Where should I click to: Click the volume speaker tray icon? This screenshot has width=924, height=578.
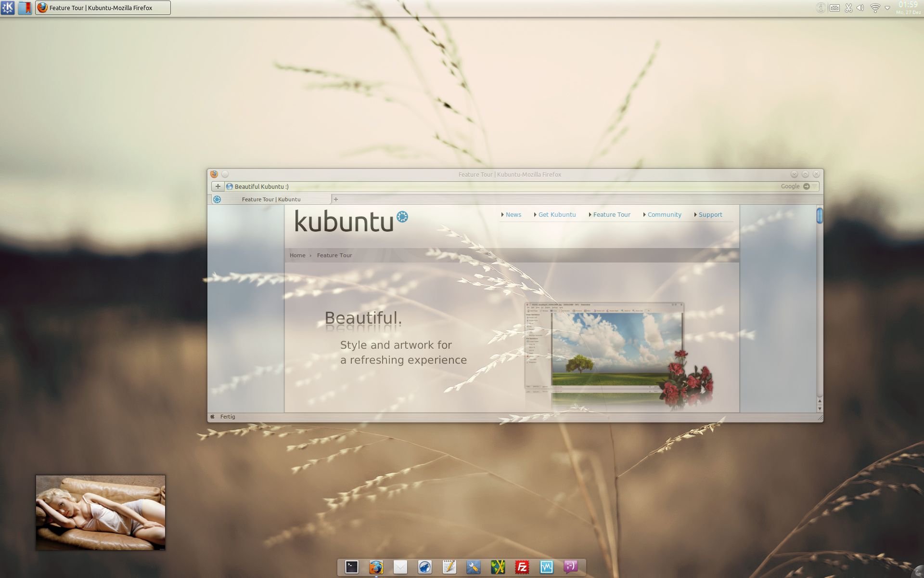pyautogui.click(x=860, y=8)
